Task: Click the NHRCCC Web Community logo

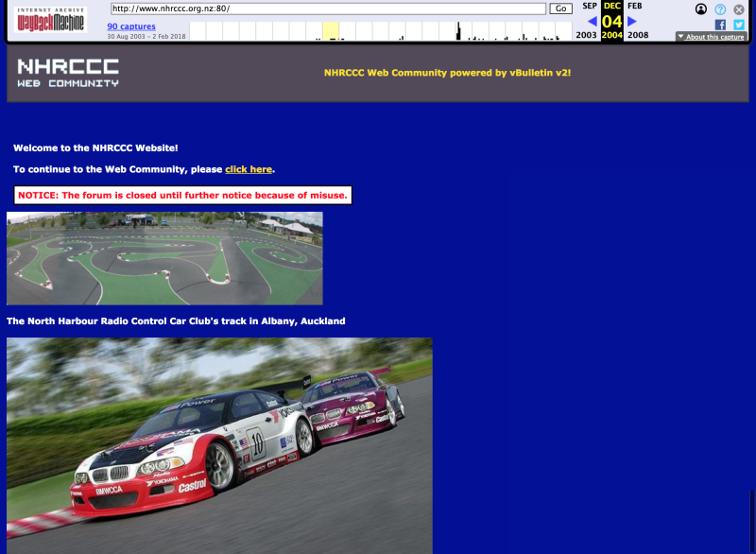Action: [68, 73]
